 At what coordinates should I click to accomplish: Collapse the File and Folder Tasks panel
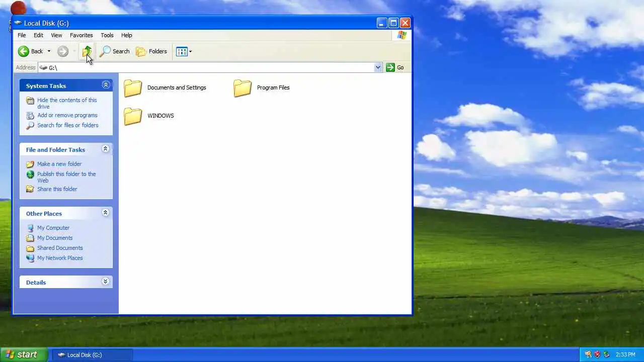tap(106, 149)
